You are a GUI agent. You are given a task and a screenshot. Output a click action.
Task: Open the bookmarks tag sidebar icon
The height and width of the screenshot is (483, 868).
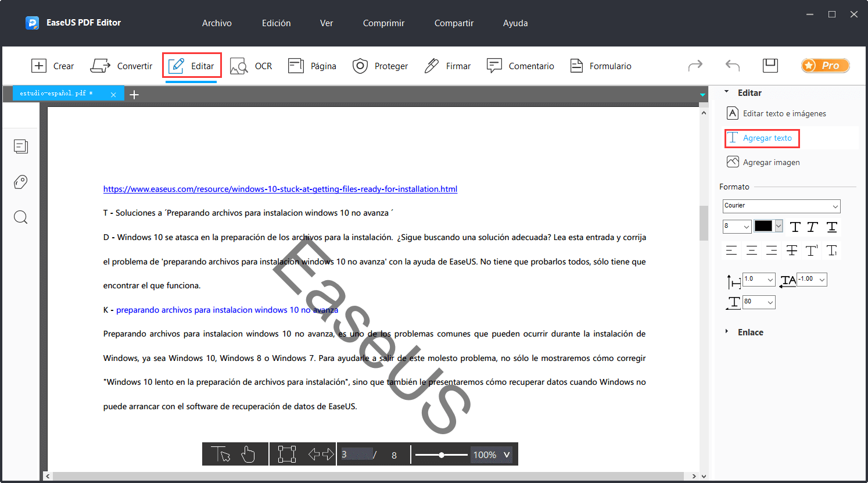tap(21, 182)
